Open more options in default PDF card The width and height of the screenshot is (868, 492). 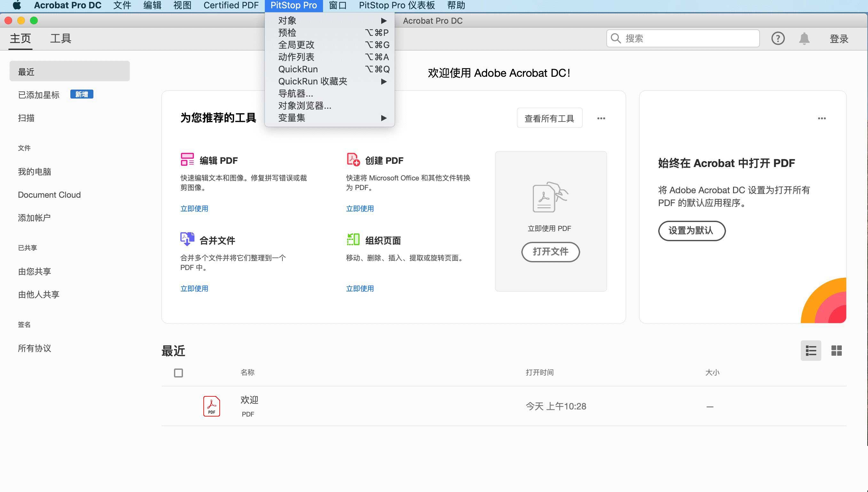pyautogui.click(x=822, y=118)
